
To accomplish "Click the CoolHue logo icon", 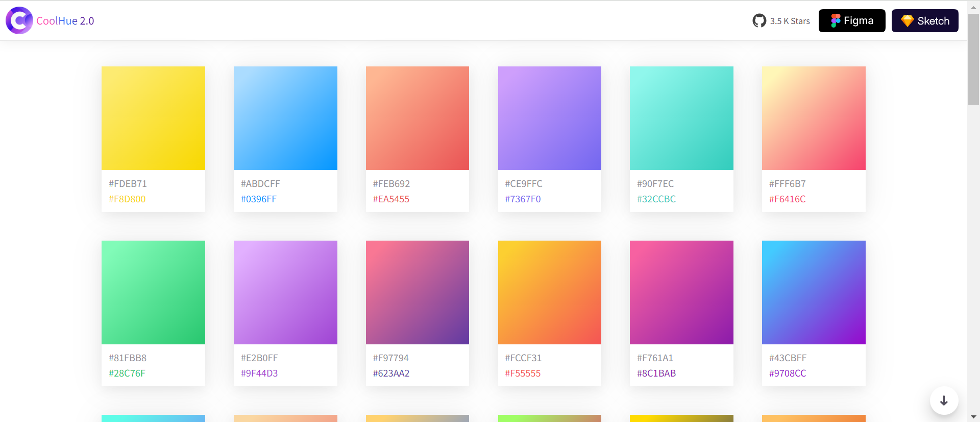I will coord(19,20).
